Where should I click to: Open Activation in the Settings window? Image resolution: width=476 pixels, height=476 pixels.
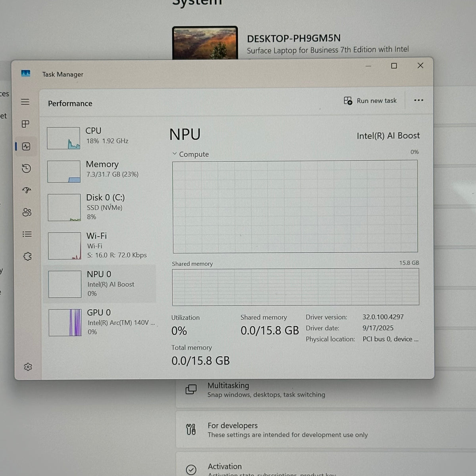326,465
